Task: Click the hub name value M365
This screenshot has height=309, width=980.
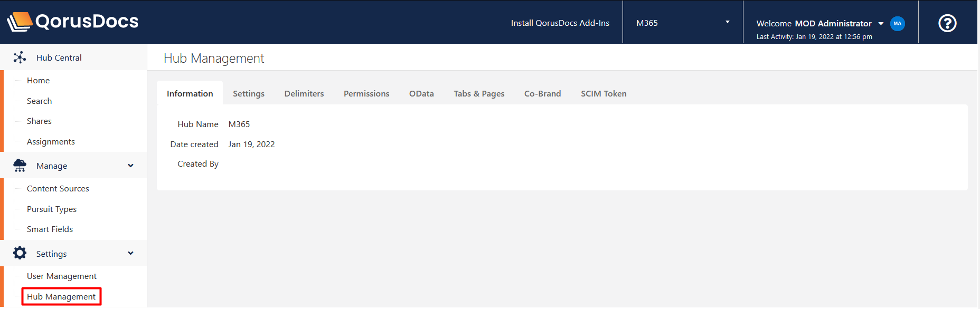Action: tap(239, 124)
